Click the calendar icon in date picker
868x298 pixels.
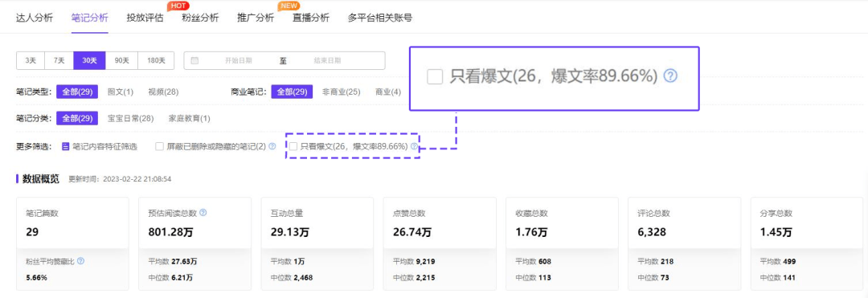(x=194, y=61)
